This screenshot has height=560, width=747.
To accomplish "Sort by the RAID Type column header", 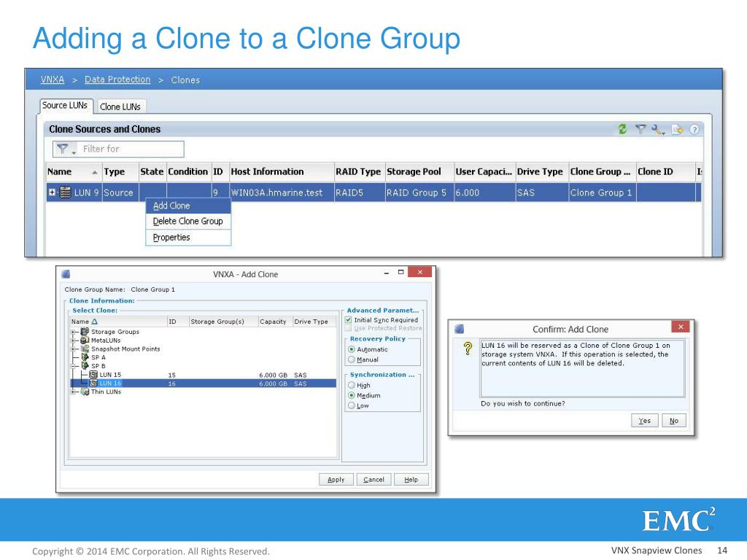I will [x=359, y=171].
